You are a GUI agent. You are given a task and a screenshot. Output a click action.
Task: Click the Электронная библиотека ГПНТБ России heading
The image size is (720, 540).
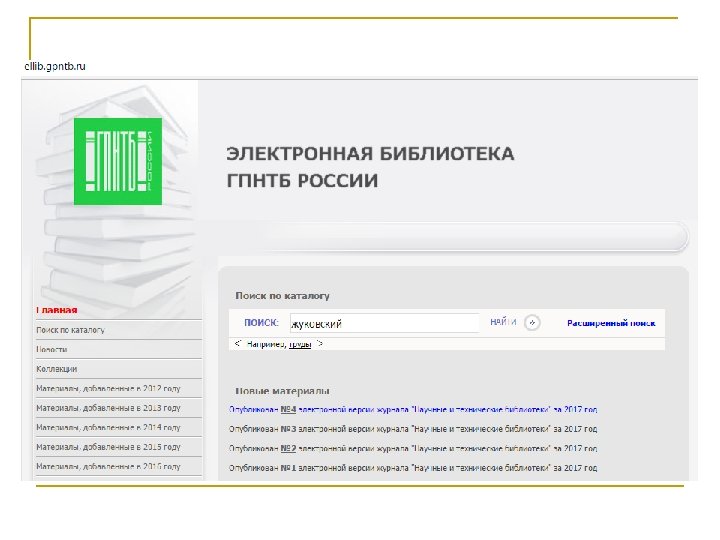(x=370, y=167)
